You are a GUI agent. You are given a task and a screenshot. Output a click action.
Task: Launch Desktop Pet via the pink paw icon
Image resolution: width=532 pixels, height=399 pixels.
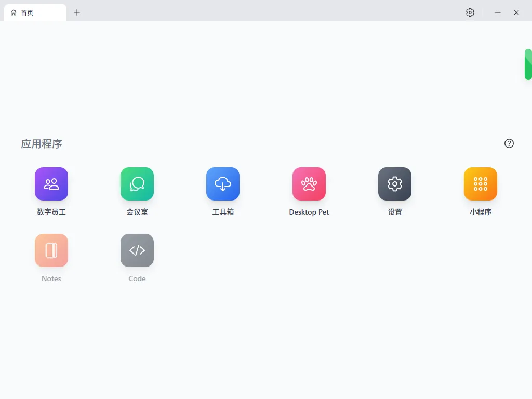[x=309, y=184]
